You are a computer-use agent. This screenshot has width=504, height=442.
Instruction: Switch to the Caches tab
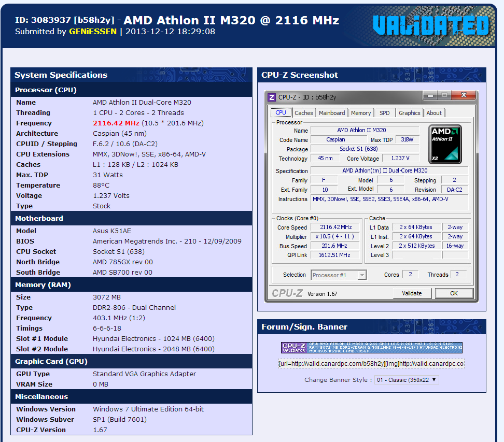pos(303,113)
